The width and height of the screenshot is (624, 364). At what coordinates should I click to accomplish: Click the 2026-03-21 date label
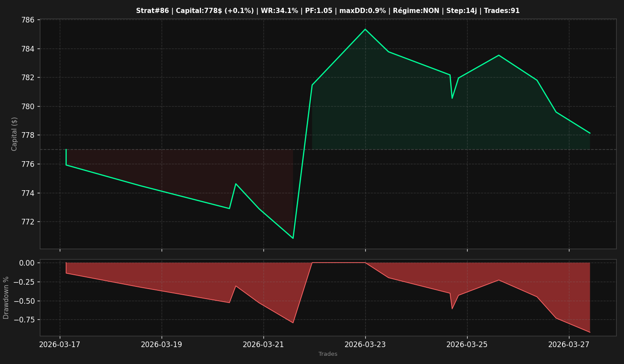263,344
